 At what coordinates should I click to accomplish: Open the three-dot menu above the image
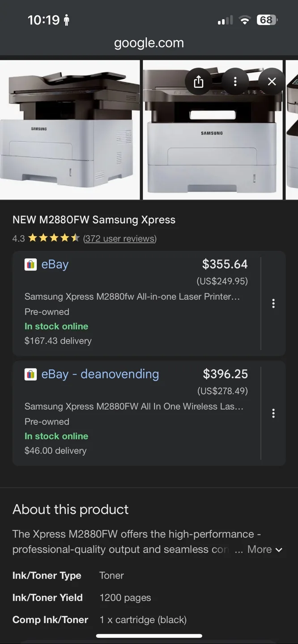click(235, 82)
